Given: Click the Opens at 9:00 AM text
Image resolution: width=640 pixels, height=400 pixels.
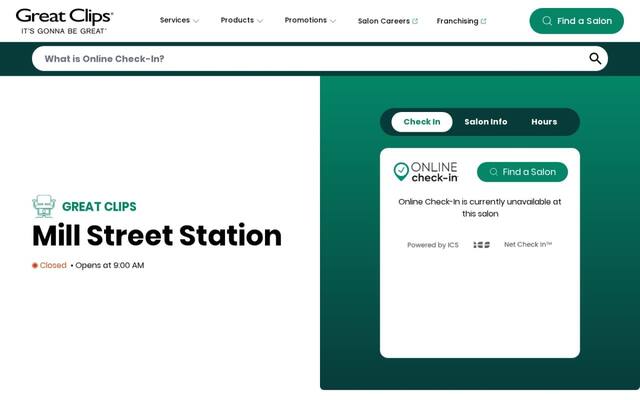Looking at the screenshot, I should coord(109,265).
